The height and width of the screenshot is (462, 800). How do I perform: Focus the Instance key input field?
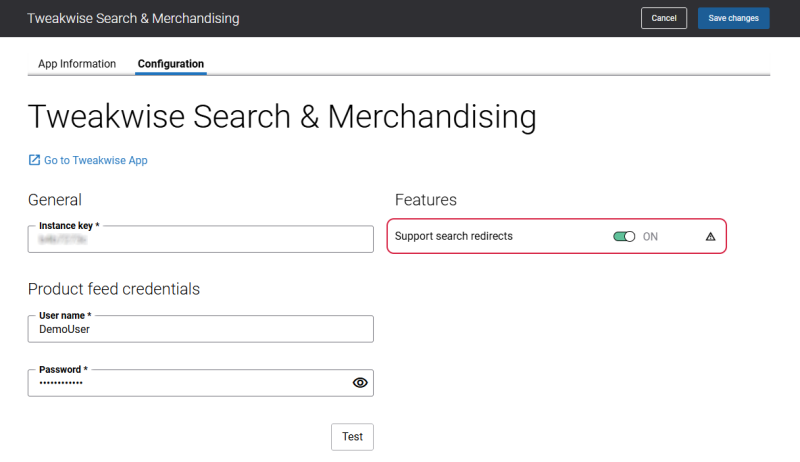pos(201,239)
